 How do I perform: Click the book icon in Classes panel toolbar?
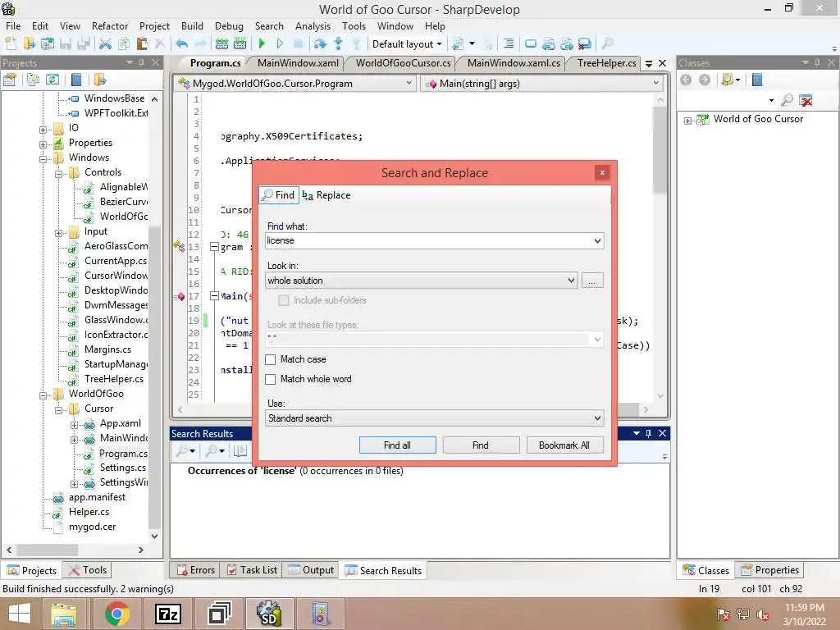point(757,80)
